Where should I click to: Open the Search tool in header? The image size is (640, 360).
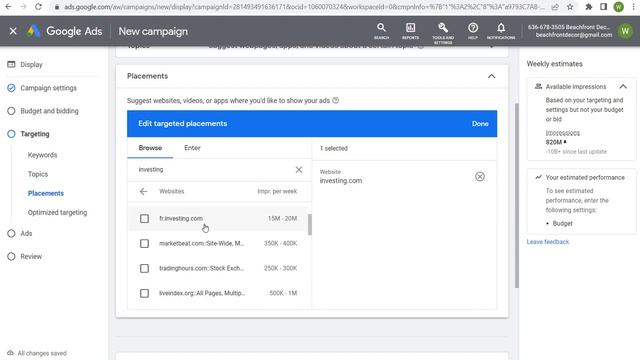coord(381,31)
